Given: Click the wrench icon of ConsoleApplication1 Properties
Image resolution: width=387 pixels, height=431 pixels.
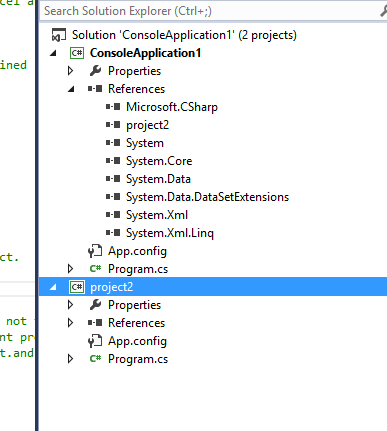Looking at the screenshot, I should 95,71.
